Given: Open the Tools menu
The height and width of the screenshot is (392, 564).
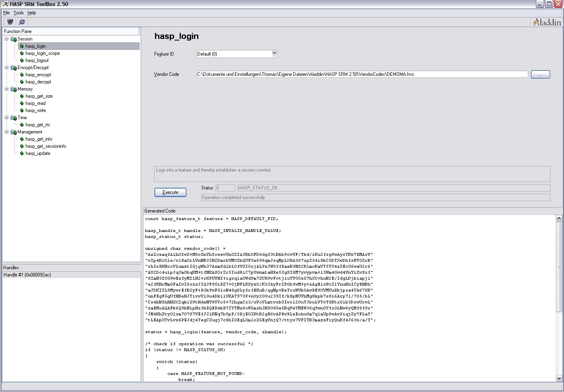Looking at the screenshot, I should point(19,13).
